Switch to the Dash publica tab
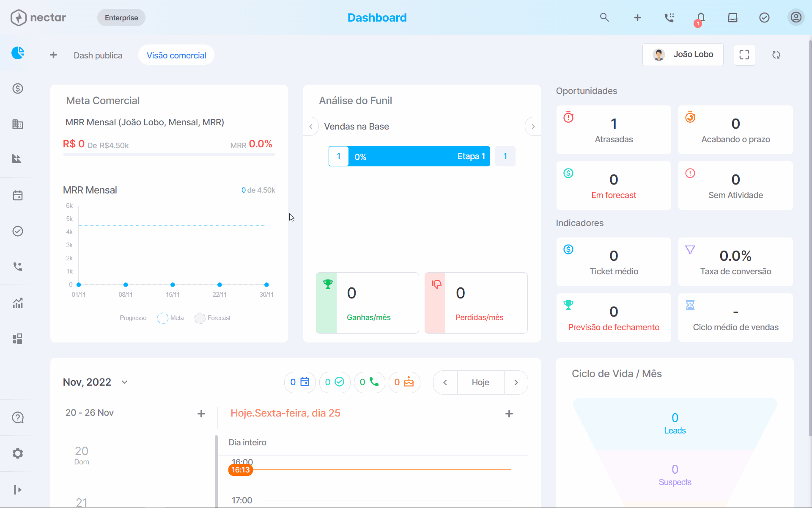812x508 pixels. [x=98, y=55]
